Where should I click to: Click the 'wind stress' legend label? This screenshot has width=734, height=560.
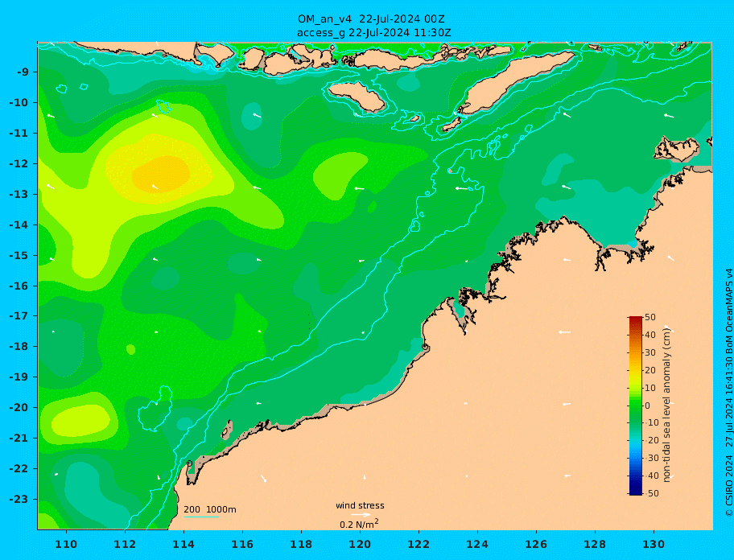(360, 506)
